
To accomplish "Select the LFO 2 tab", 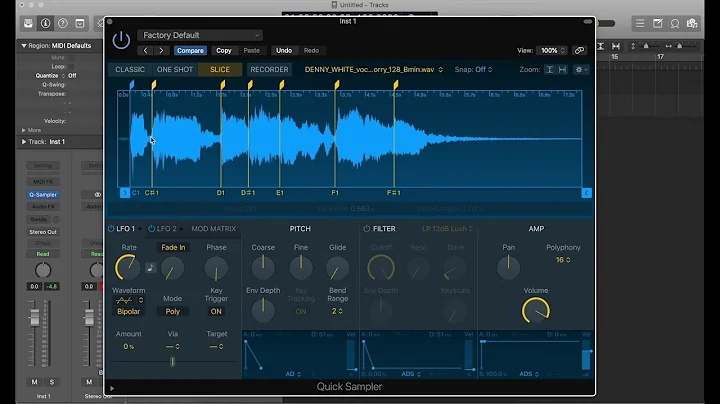I will coord(167,229).
